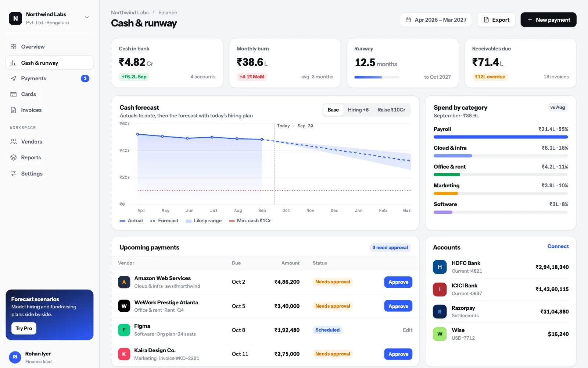Screen dimensions: 588x368
Task: Click the Reports layers icon
Action: click(14, 158)
